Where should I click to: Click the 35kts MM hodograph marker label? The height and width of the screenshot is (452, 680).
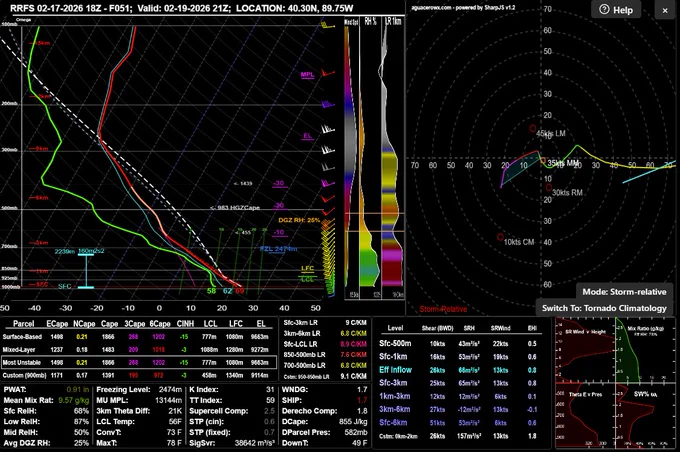(563, 163)
